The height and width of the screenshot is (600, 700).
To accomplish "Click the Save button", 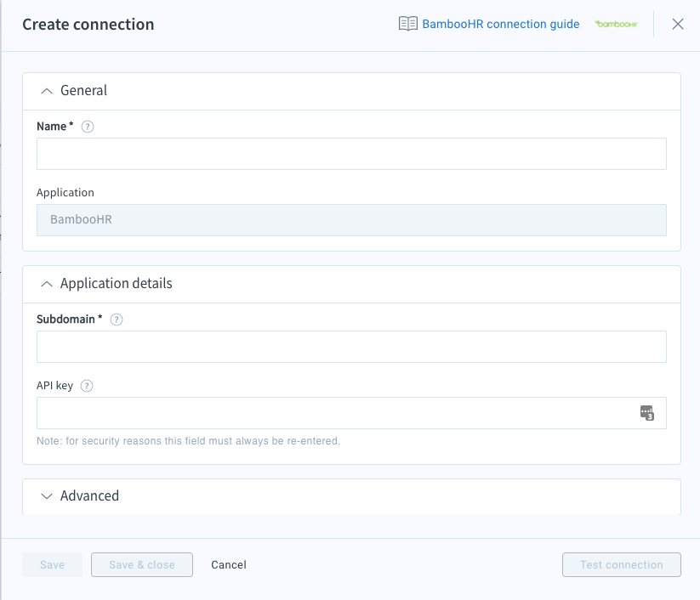I will pyautogui.click(x=52, y=565).
